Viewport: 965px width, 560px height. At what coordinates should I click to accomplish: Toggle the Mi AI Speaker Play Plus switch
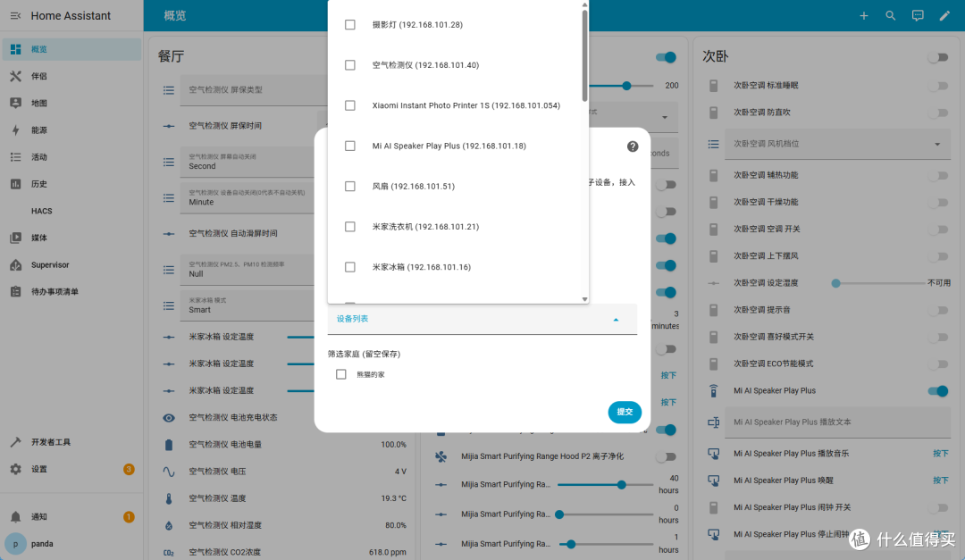(938, 391)
